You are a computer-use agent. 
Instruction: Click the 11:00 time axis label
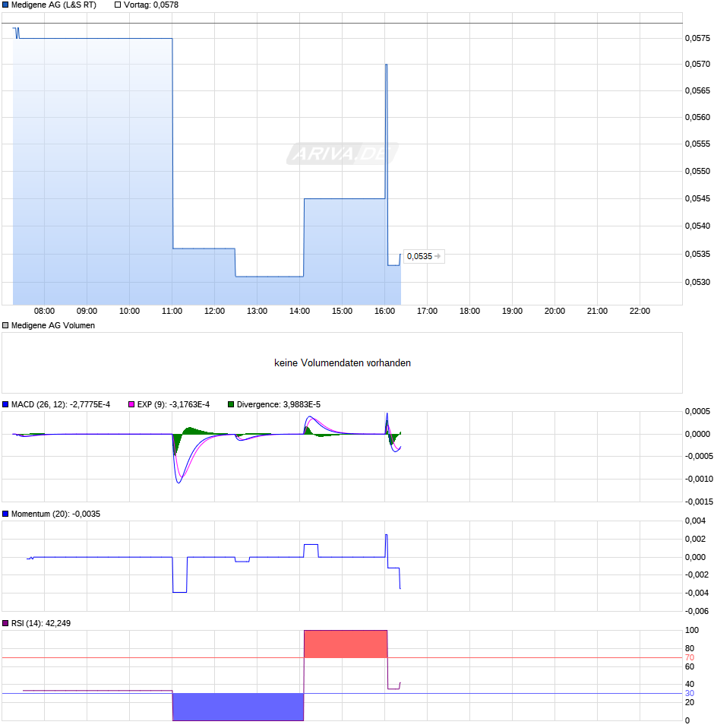point(172,311)
